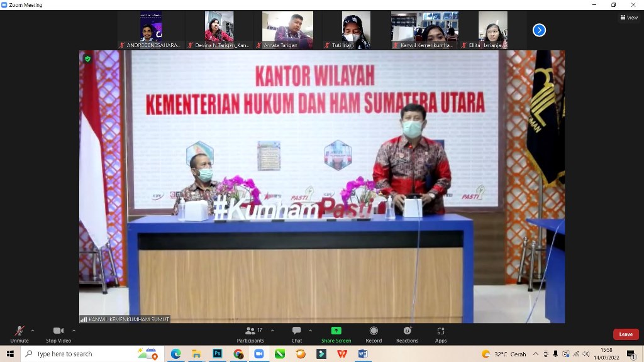The image size is (644, 362).
Task: Open the Participants panel
Action: [250, 333]
